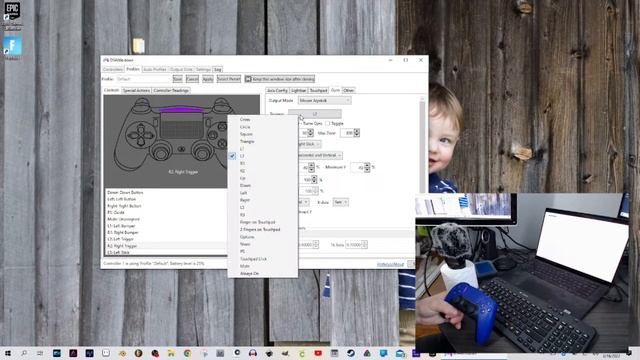
Task: Select Mute: Unassigned in the list
Action: (166, 219)
